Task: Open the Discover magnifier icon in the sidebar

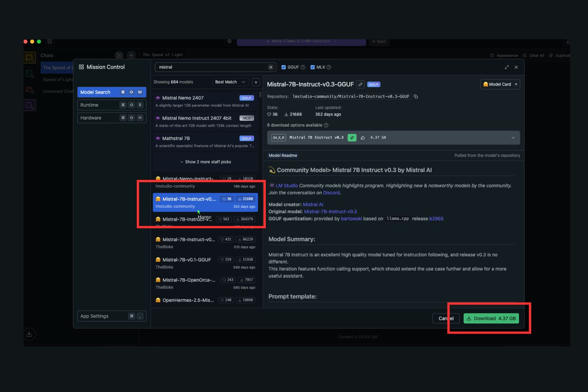Action: tap(29, 105)
